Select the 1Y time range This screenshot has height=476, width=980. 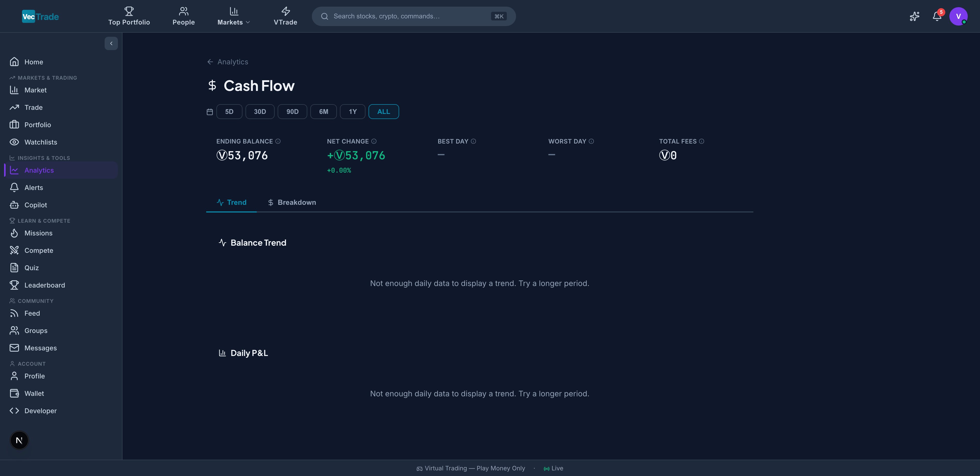pyautogui.click(x=353, y=112)
